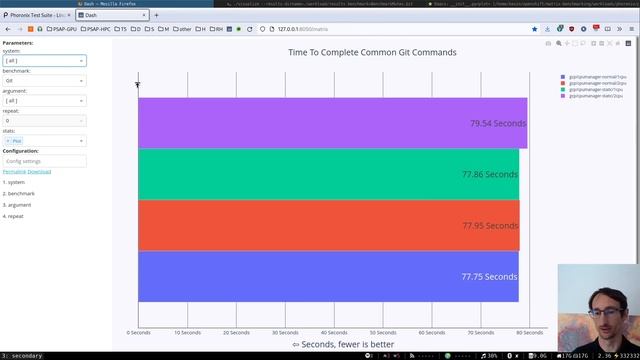Open a new tab with plus button
Screen dimensions: 640x360
156,15
